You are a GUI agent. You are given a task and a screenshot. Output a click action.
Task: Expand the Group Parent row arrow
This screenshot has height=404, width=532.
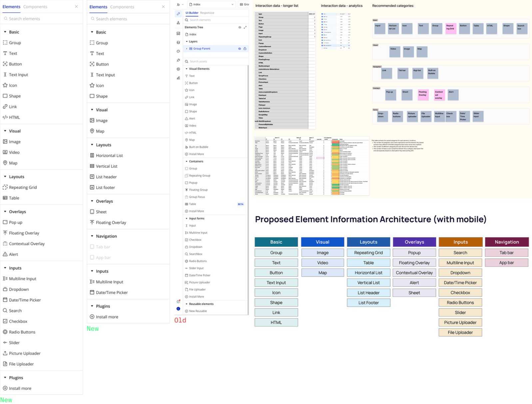coord(187,49)
